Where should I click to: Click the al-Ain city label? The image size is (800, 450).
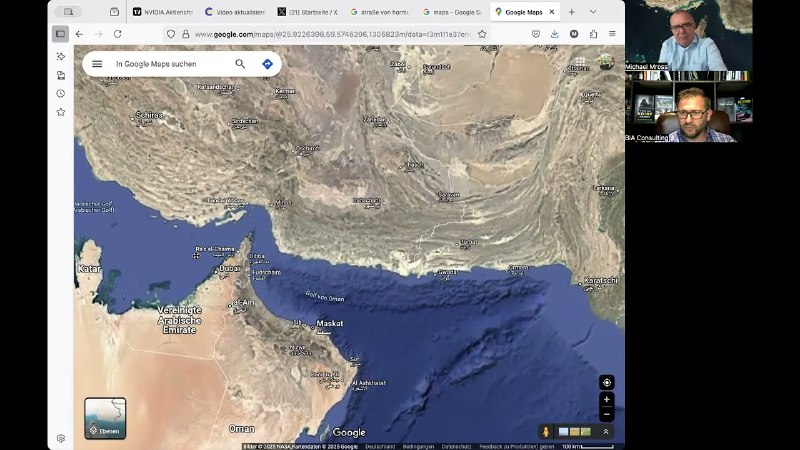tap(244, 303)
